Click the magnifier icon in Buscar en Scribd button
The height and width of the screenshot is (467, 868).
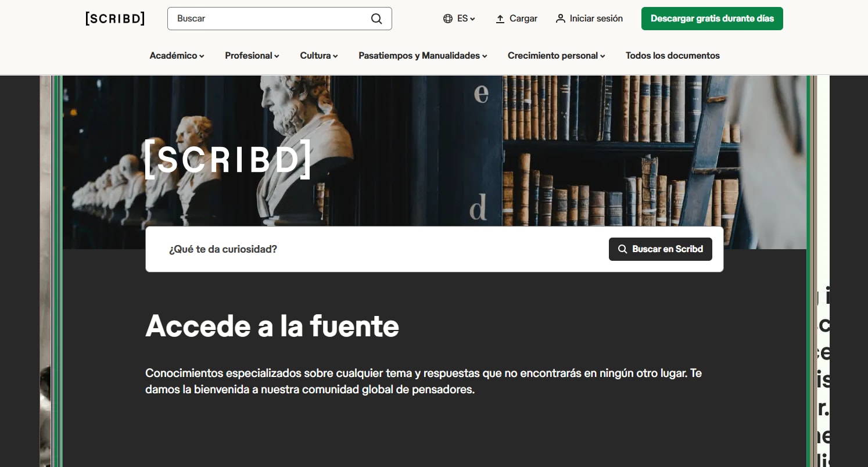point(622,249)
